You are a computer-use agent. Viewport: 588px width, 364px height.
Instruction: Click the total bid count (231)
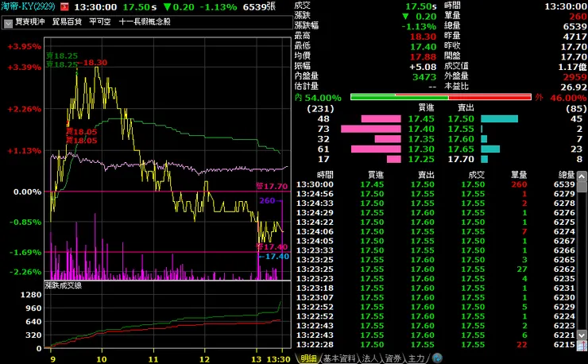[320, 108]
